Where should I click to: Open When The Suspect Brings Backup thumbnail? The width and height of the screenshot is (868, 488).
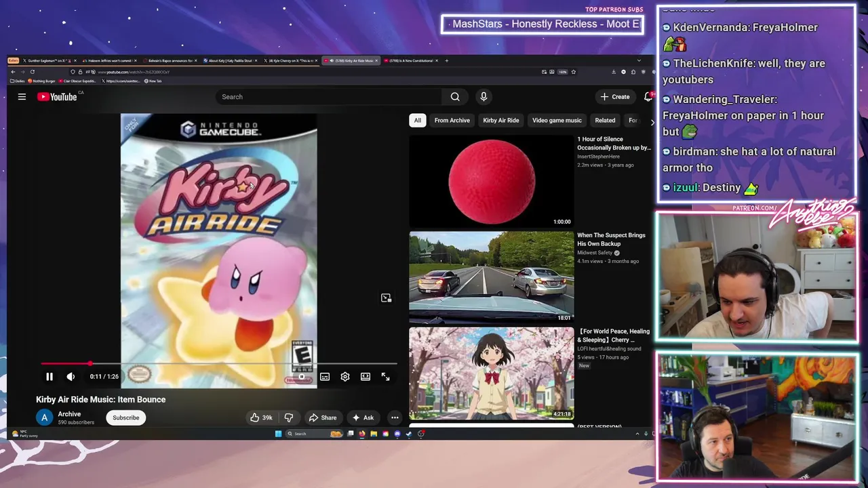pos(491,277)
